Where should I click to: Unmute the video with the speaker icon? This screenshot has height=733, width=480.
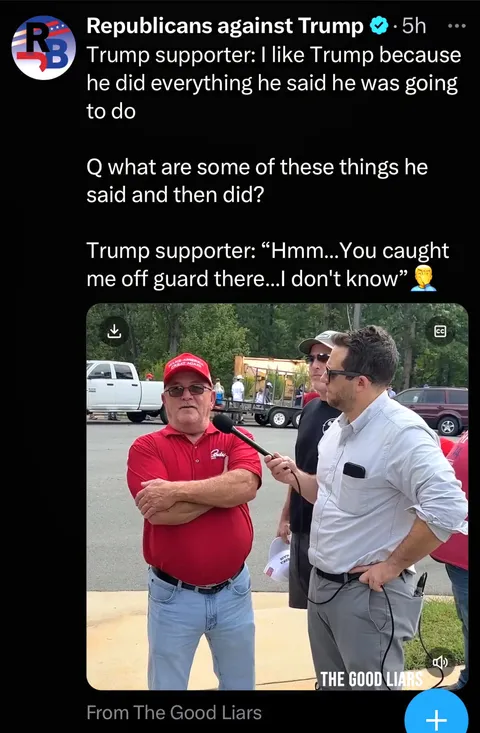(440, 661)
